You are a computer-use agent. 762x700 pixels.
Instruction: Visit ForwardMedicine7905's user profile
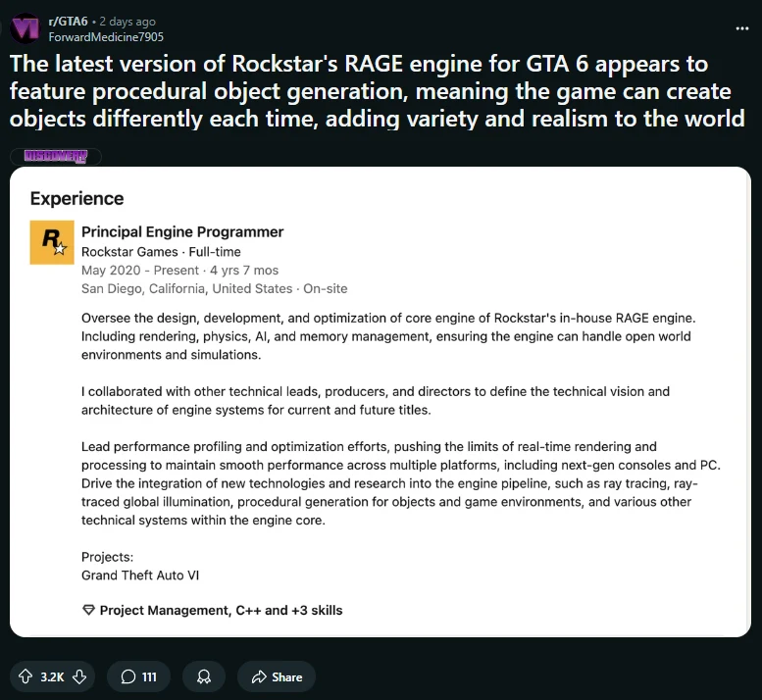tap(106, 37)
